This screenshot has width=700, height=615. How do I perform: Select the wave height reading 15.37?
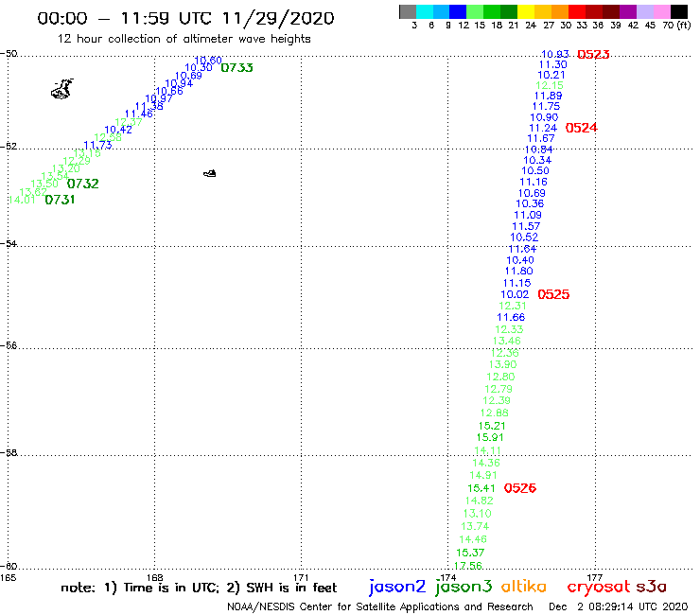pos(470,553)
